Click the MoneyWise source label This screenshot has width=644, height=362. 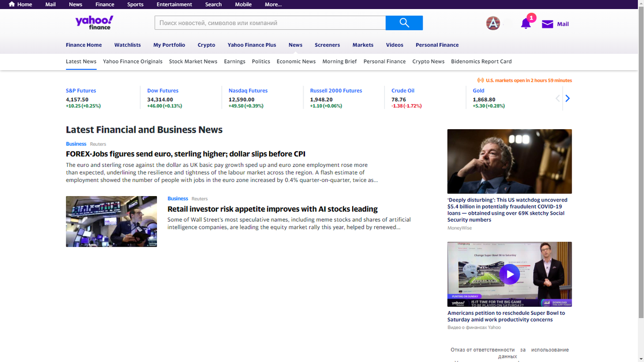point(459,228)
